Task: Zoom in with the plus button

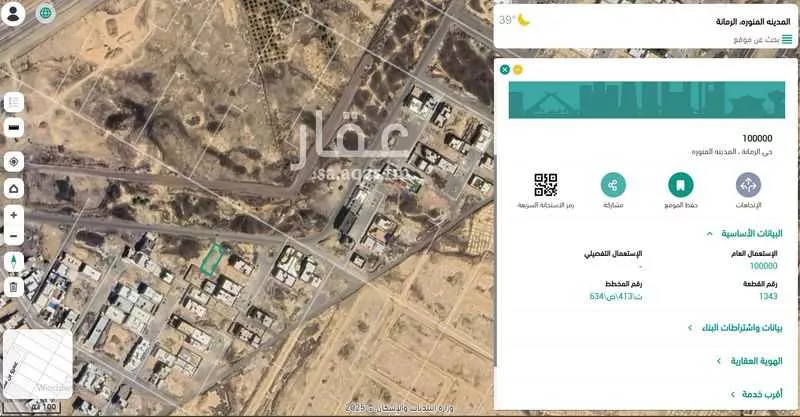Action: click(14, 215)
